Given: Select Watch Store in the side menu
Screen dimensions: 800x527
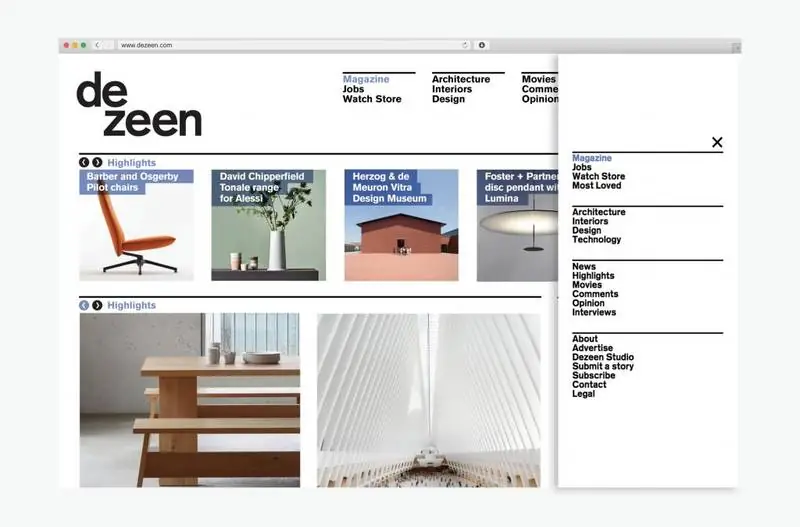Looking at the screenshot, I should point(598,177).
